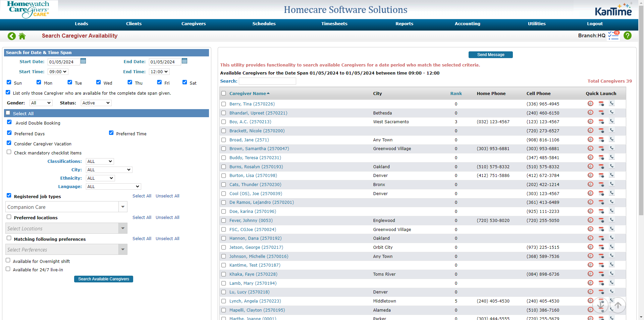This screenshot has width=644, height=320.
Task: Open Start Date calendar picker icon
Action: pyautogui.click(x=83, y=61)
